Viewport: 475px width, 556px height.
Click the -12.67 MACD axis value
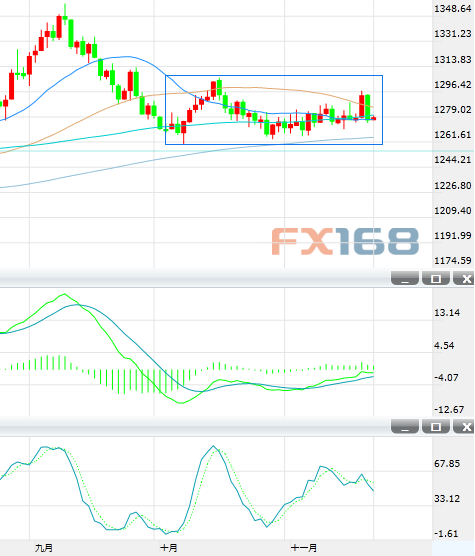pyautogui.click(x=449, y=410)
